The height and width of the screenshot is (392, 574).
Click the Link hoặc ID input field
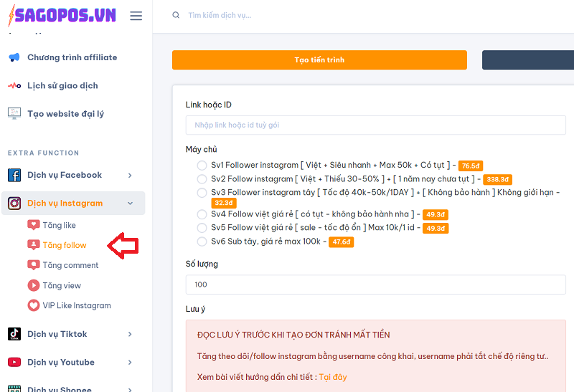point(375,125)
